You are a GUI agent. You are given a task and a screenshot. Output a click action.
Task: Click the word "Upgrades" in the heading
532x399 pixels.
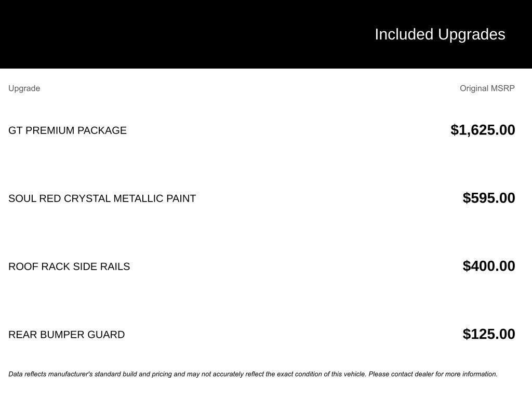tap(471, 34)
